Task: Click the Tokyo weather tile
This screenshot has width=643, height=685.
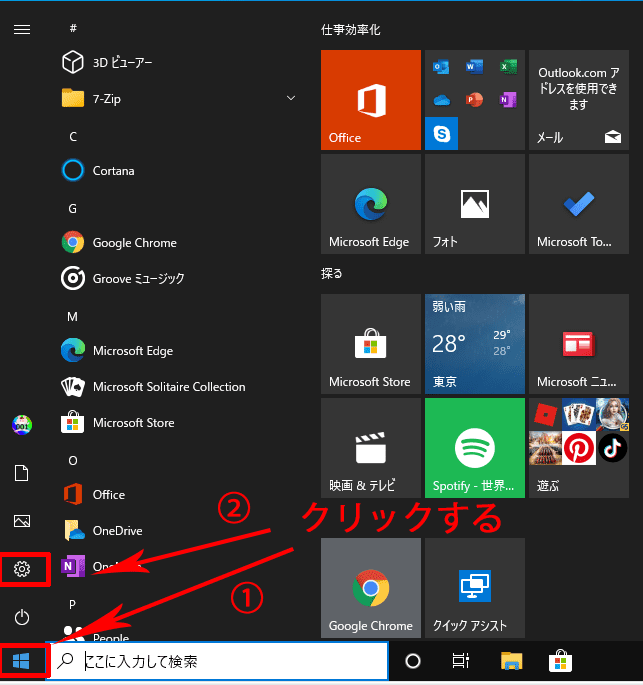Action: [x=474, y=343]
